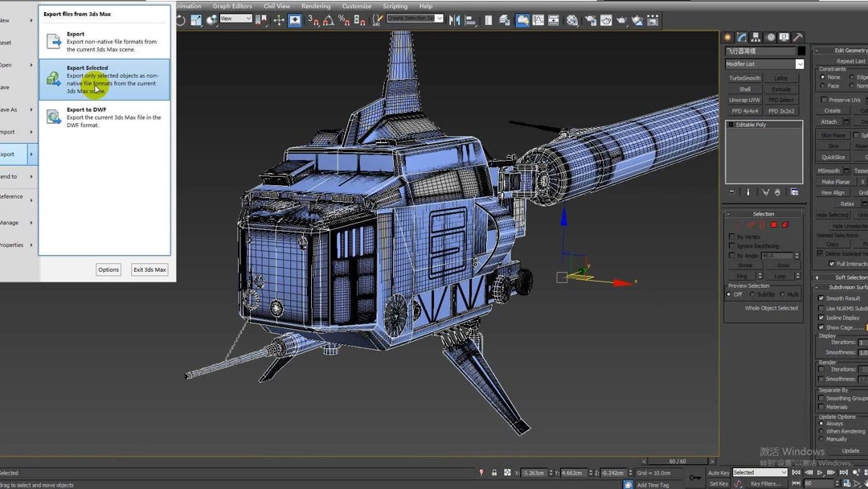The image size is (868, 489).
Task: Click the Utilities hammer panel icon
Action: coord(798,37)
